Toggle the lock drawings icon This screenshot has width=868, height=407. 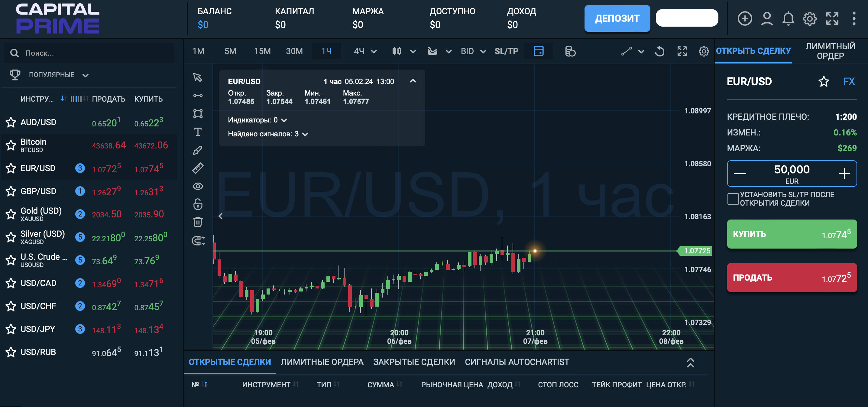(197, 204)
